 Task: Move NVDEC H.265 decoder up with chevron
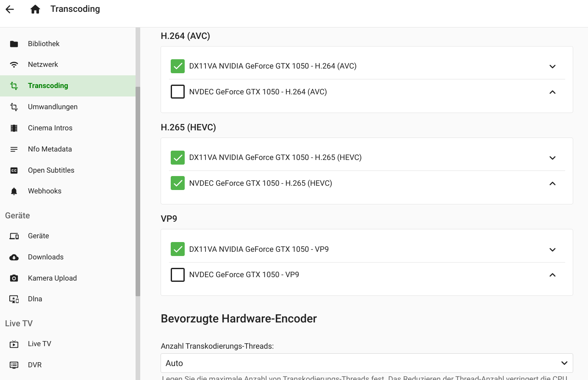(552, 184)
